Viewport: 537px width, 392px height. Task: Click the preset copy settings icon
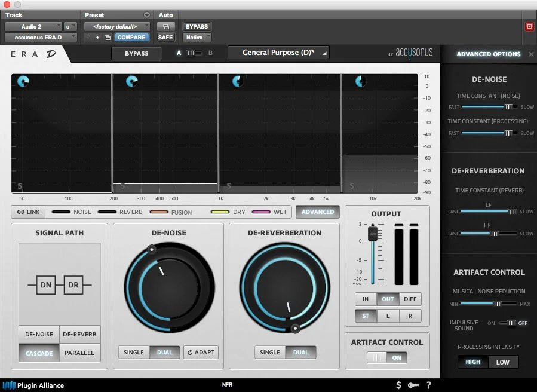pyautogui.click(x=108, y=38)
